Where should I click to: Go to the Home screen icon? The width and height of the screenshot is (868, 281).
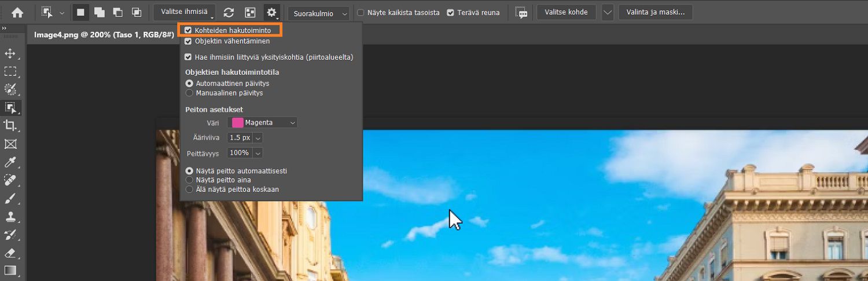pos(17,12)
